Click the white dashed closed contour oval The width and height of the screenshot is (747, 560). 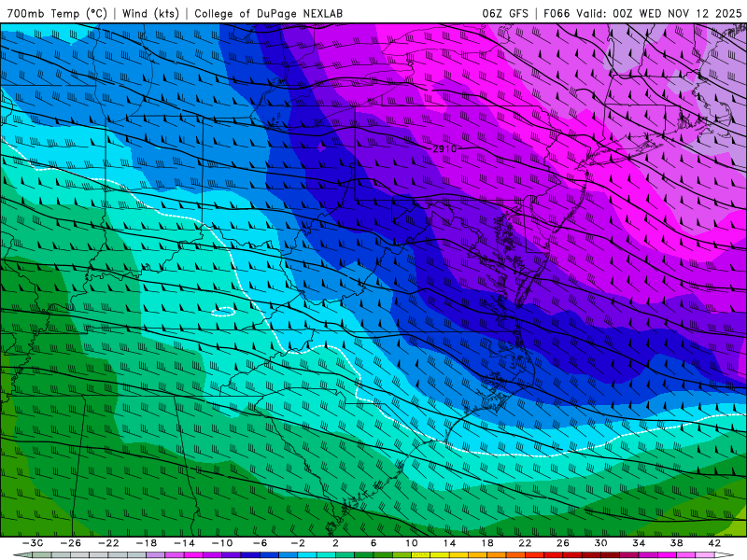click(x=223, y=312)
